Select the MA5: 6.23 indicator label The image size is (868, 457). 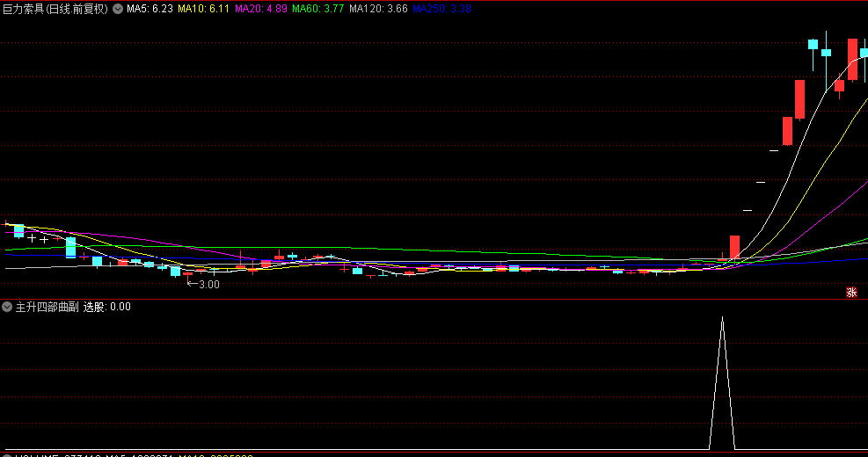pyautogui.click(x=150, y=9)
